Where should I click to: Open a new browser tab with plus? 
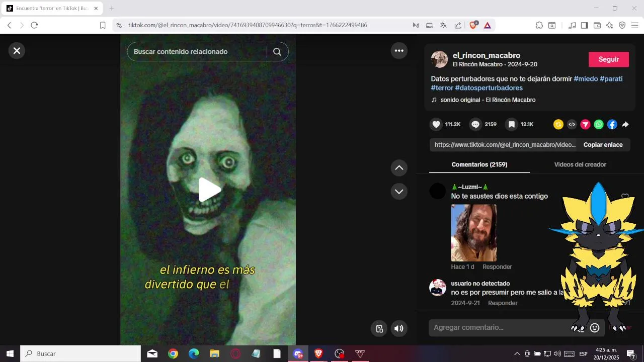[x=112, y=9]
